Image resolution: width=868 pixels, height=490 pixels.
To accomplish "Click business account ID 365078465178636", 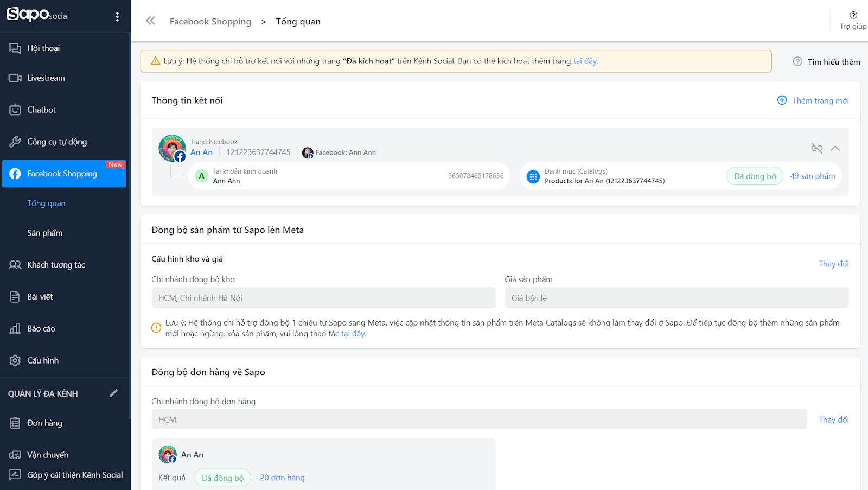I will point(476,176).
